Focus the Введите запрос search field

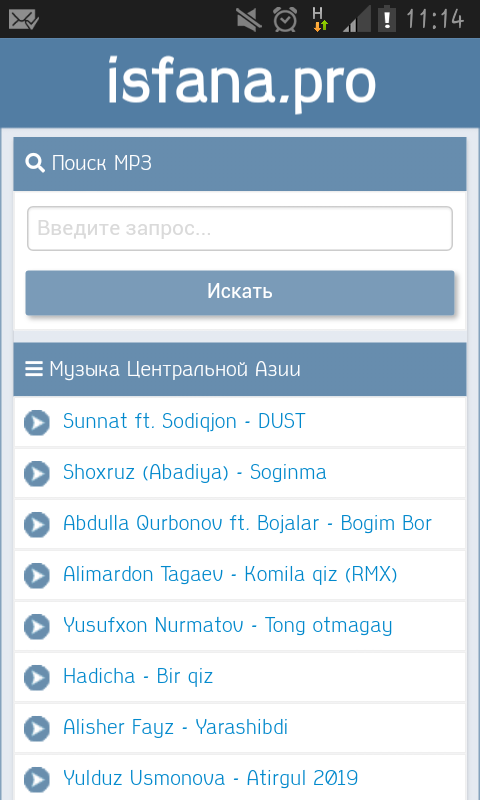[240, 229]
